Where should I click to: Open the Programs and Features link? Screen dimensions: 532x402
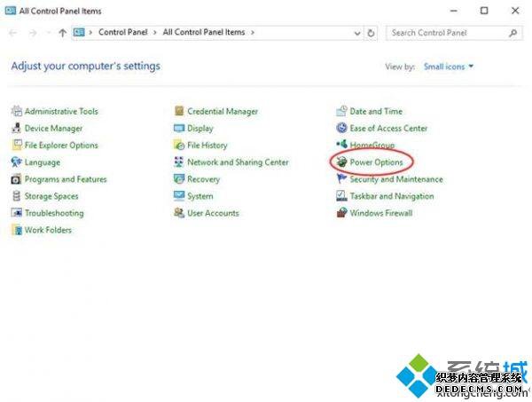click(x=66, y=179)
